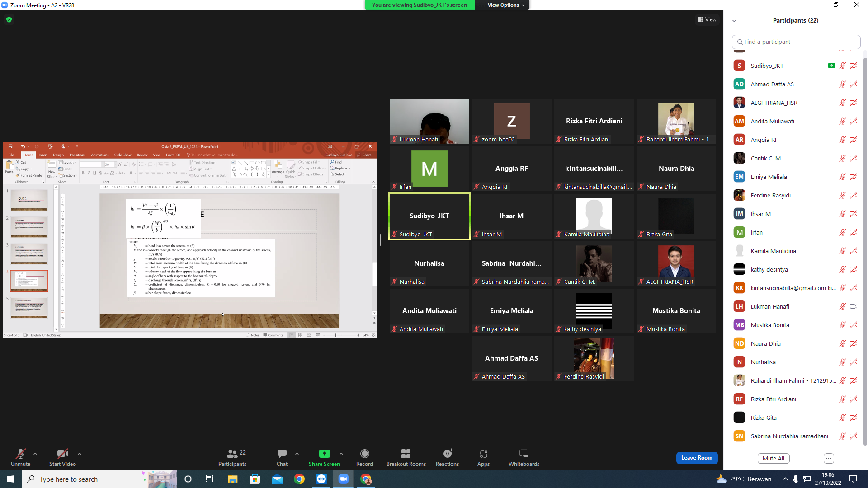Click the Notes button in PowerPoint status bar
Screen dimensions: 868x488
tap(253, 335)
